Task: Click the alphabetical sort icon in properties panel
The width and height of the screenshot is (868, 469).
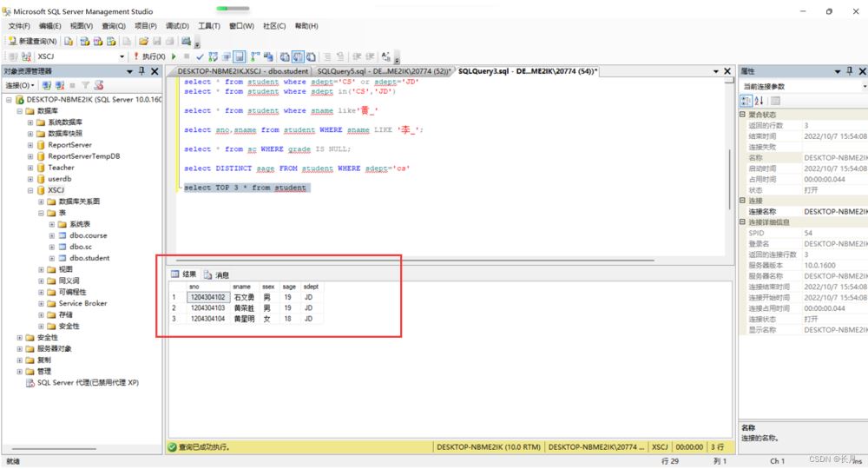Action: point(760,101)
